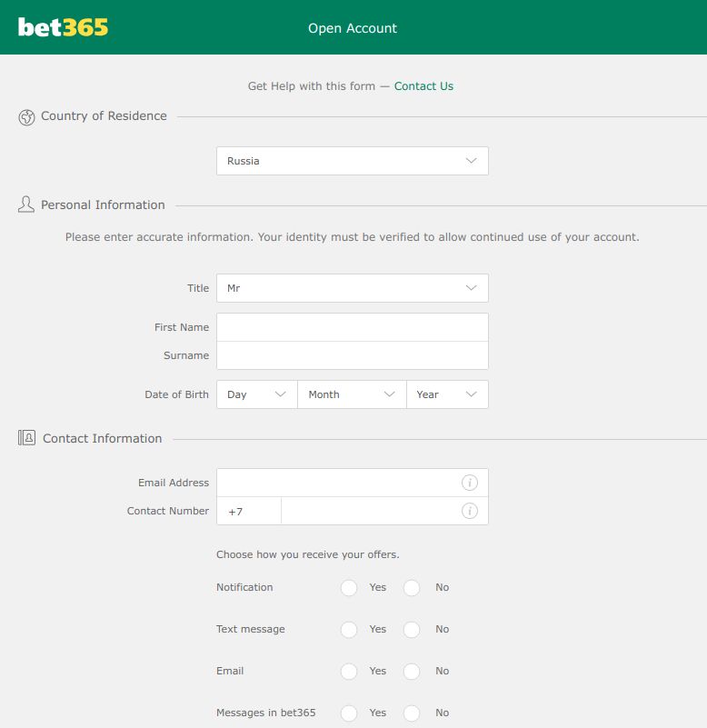Click inside the First Name field

click(x=352, y=327)
